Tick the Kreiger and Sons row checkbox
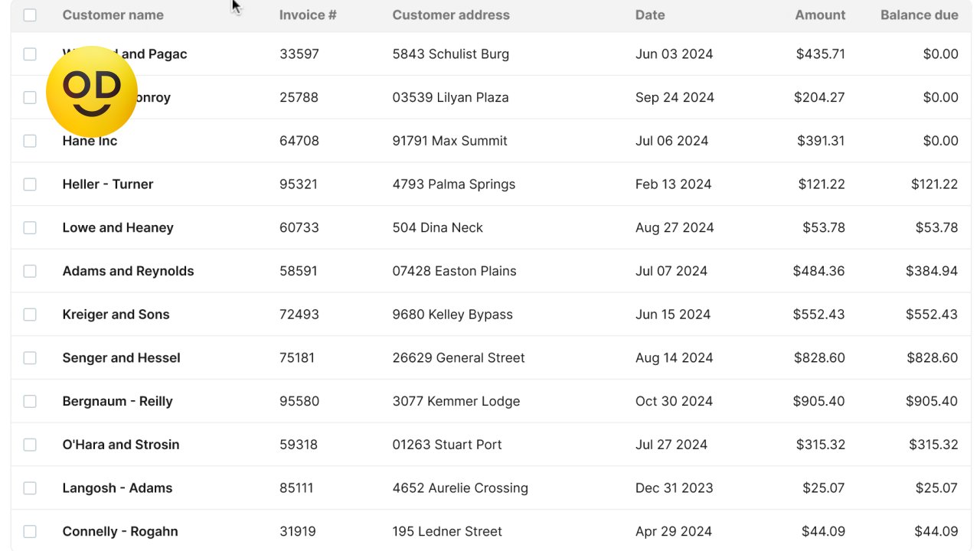Screen dimensions: 980x551 (30, 315)
